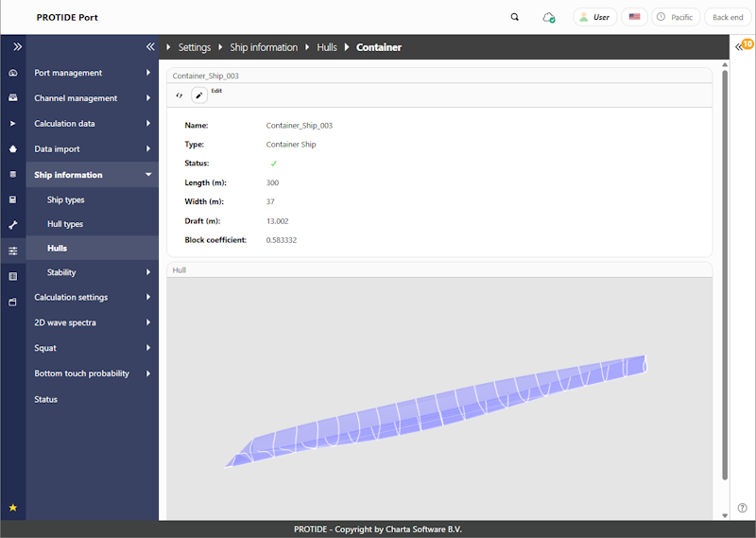Click the search magnifier icon
This screenshot has width=756, height=538.
(x=515, y=17)
